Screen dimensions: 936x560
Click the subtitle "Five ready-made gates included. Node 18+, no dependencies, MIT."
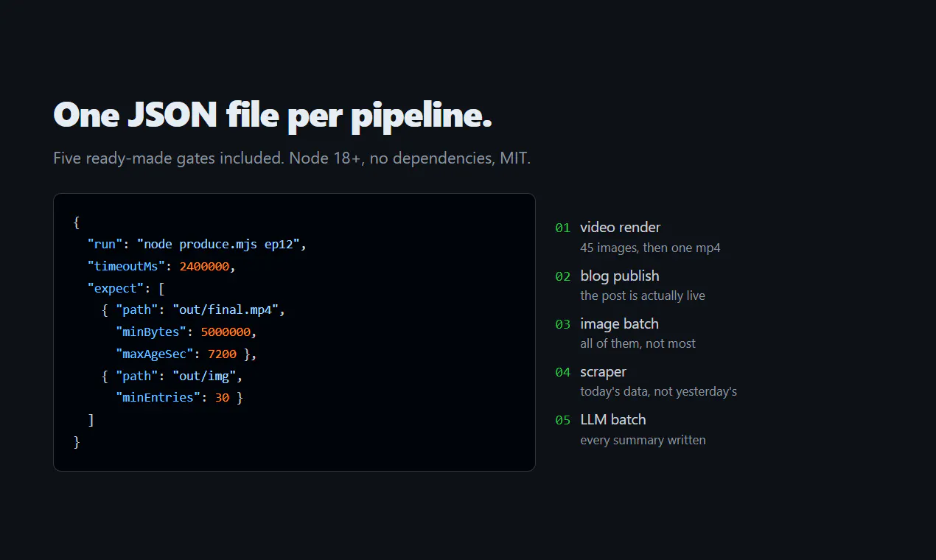point(292,158)
